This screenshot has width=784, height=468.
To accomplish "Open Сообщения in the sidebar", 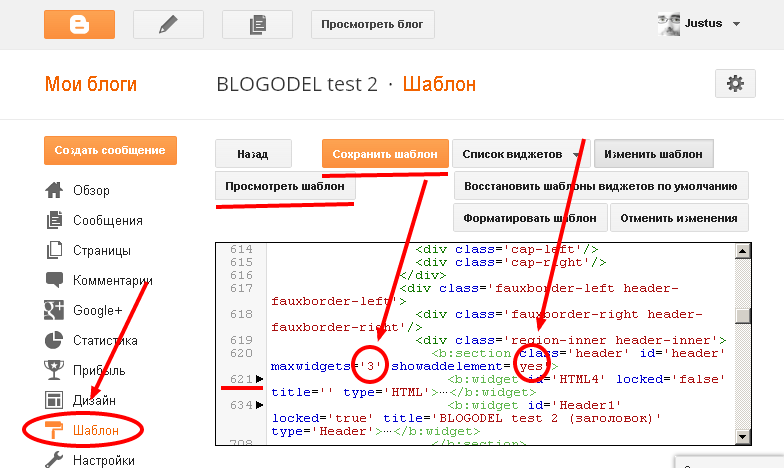I will click(x=107, y=220).
